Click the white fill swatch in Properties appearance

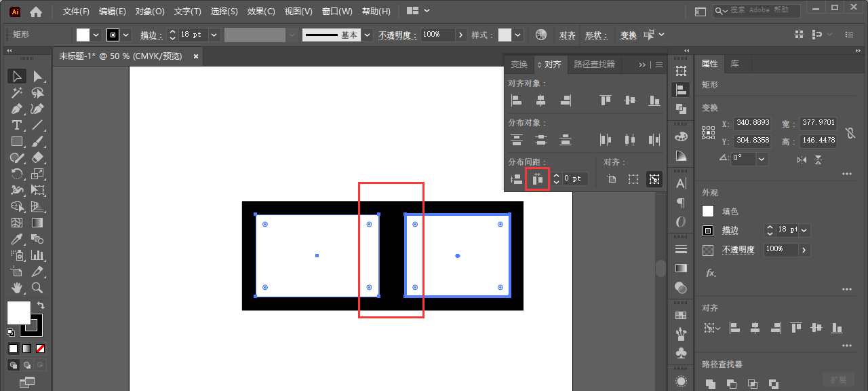(708, 211)
